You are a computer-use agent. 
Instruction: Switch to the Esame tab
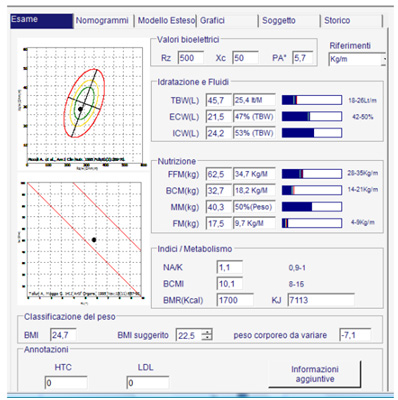click(42, 21)
